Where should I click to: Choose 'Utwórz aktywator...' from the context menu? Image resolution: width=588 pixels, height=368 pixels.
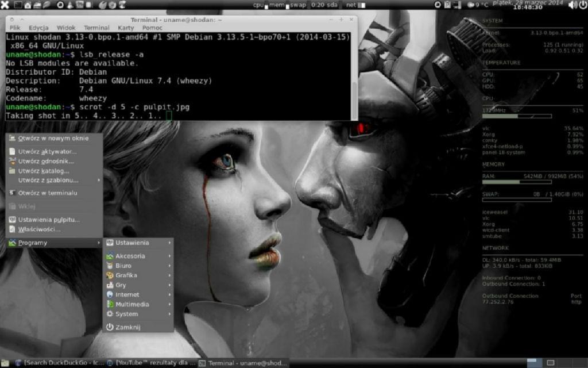[54, 152]
